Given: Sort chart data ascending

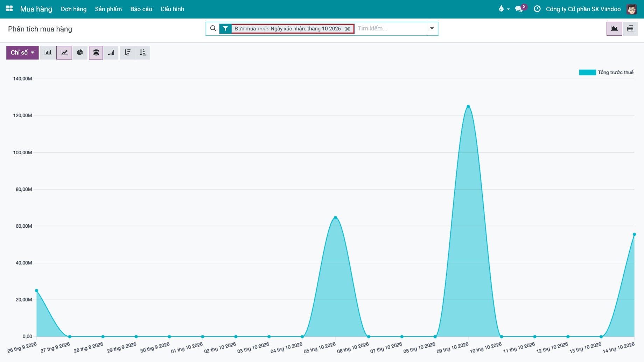Looking at the screenshot, I should click(x=142, y=52).
